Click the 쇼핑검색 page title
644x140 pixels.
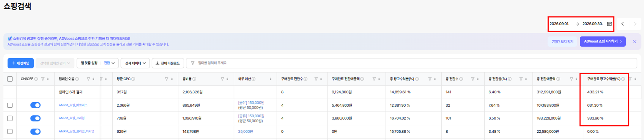[x=17, y=6]
